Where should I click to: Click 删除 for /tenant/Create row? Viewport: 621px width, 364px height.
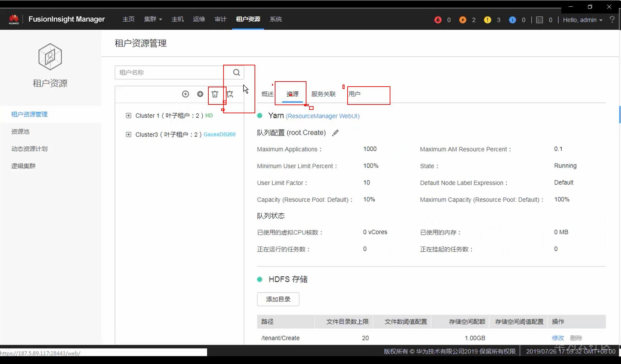tap(576, 338)
